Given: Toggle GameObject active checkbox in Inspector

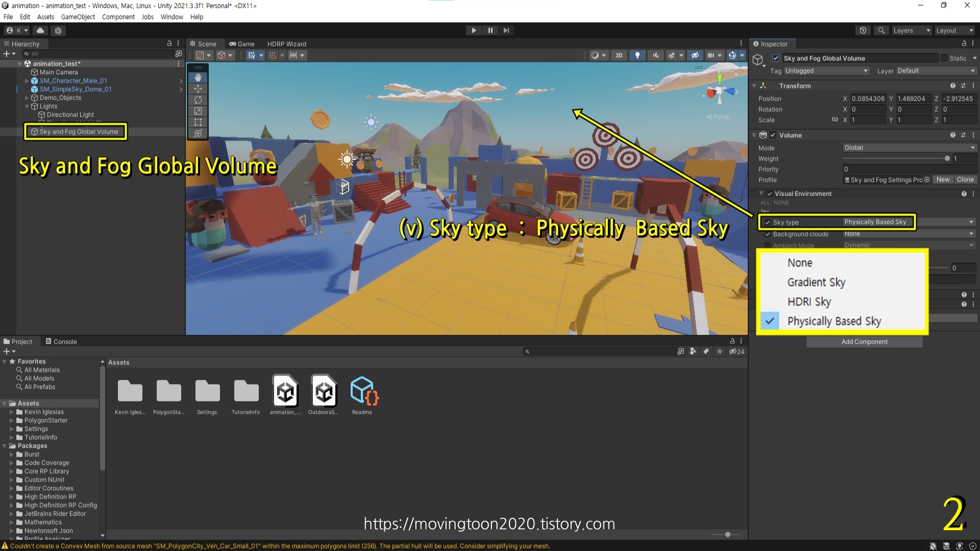Looking at the screenshot, I should pyautogui.click(x=775, y=58).
